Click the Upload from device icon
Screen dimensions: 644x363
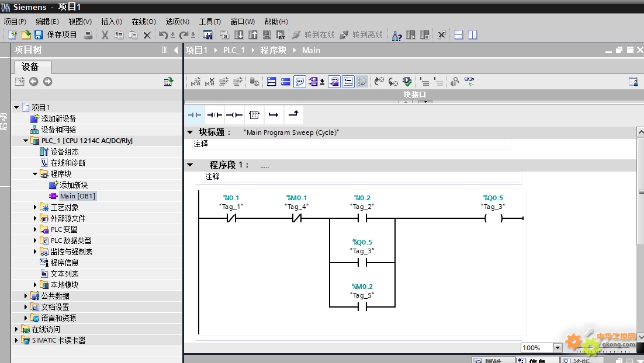(x=252, y=35)
